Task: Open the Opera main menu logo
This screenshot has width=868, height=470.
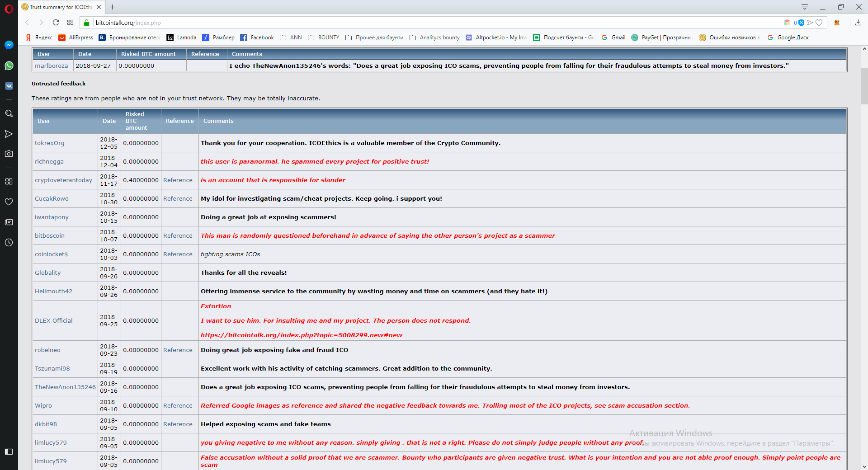Action: pos(9,9)
